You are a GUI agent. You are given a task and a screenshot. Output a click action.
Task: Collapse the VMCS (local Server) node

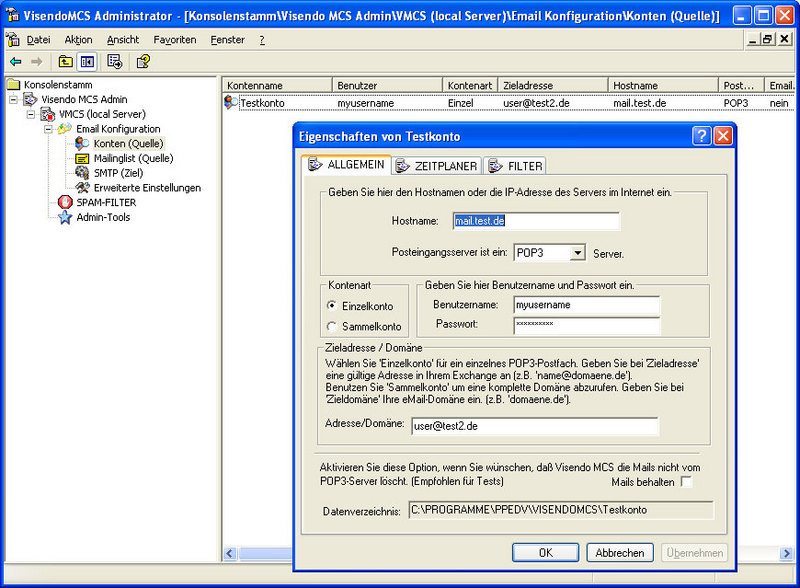click(31, 114)
